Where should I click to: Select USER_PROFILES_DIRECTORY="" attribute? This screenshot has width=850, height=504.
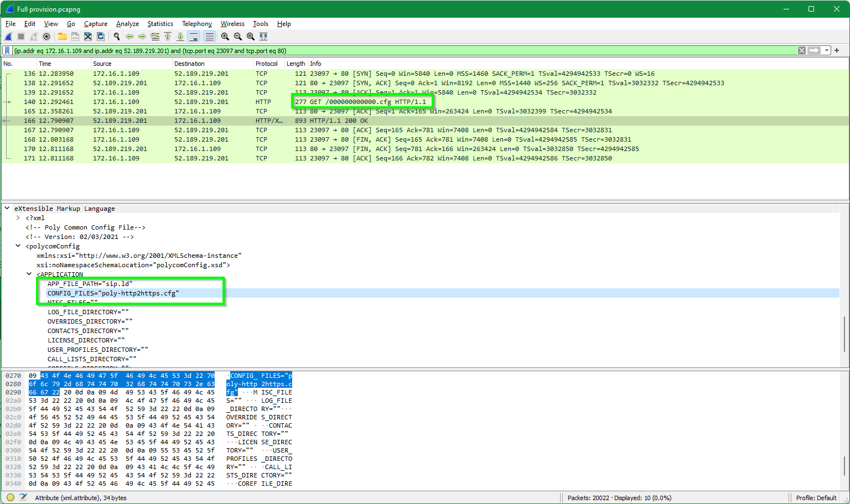tap(97, 350)
